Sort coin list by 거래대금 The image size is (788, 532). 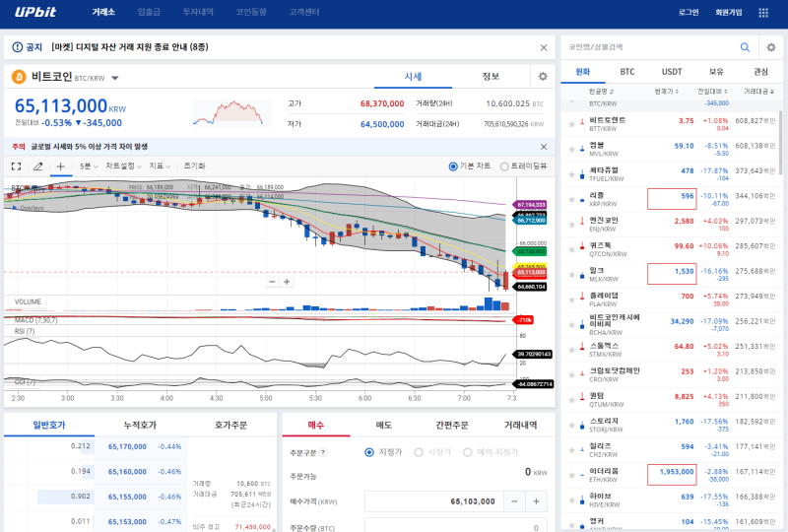[758, 92]
